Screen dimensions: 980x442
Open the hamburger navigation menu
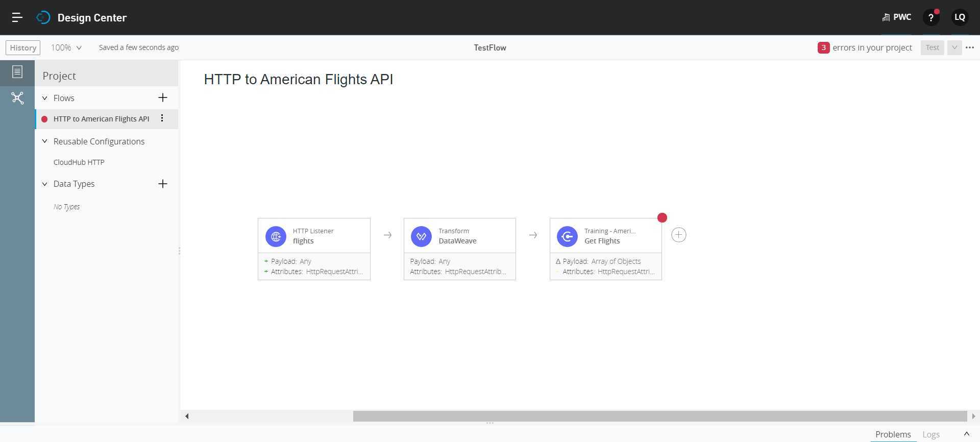coord(17,17)
